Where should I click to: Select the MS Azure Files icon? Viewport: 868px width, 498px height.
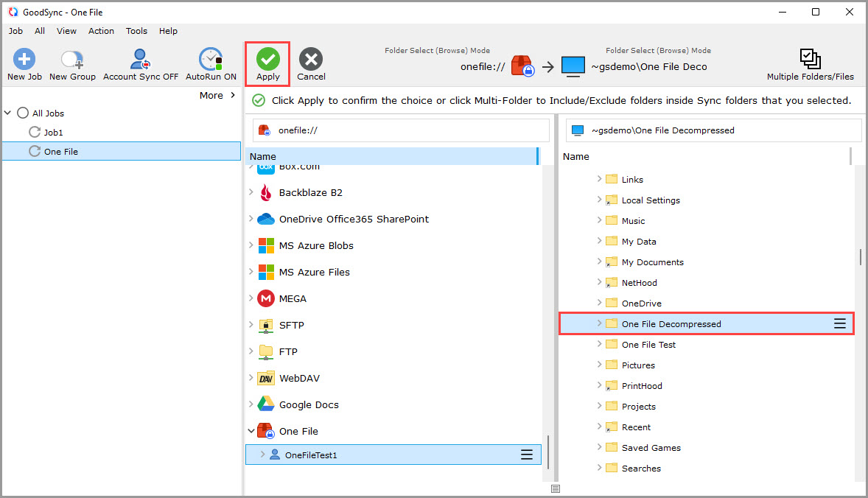(x=266, y=273)
